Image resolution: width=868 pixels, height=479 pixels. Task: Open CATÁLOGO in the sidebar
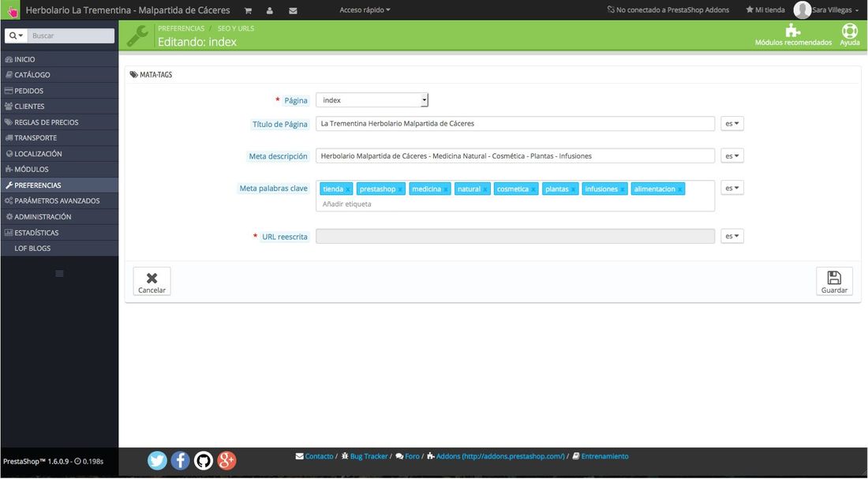click(59, 75)
